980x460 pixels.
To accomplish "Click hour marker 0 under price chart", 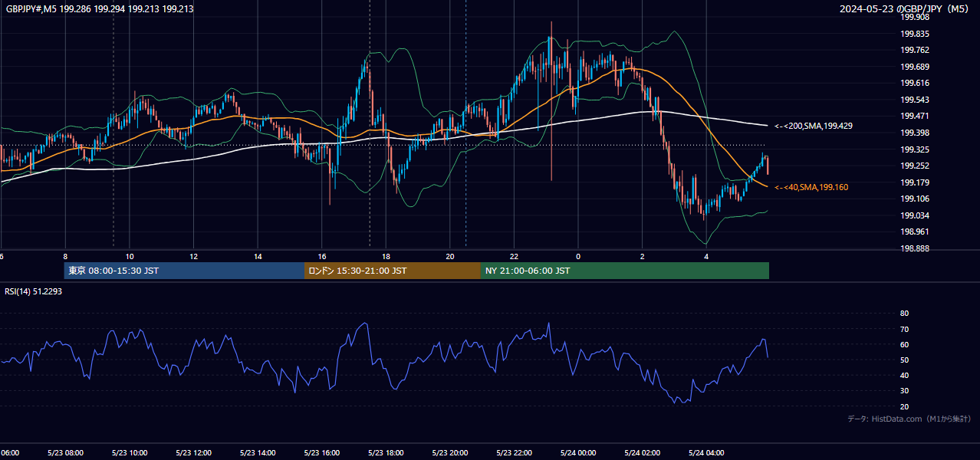I will 578,257.
